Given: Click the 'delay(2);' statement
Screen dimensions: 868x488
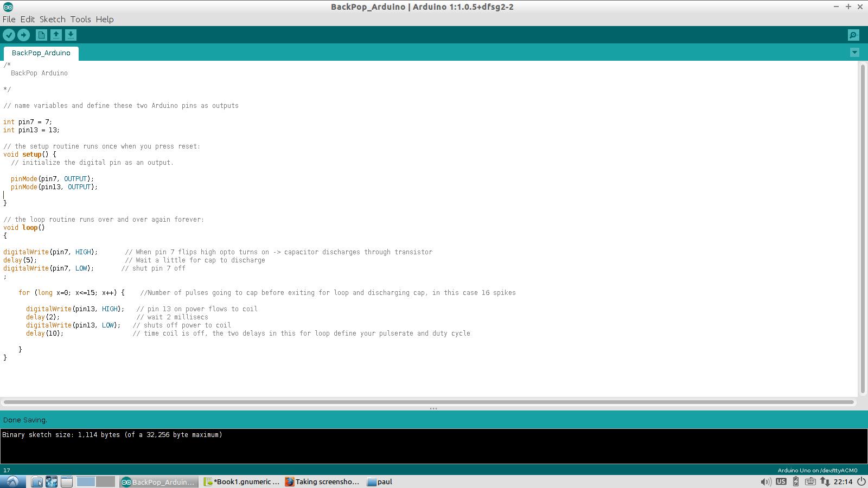Looking at the screenshot, I should click(x=43, y=317).
